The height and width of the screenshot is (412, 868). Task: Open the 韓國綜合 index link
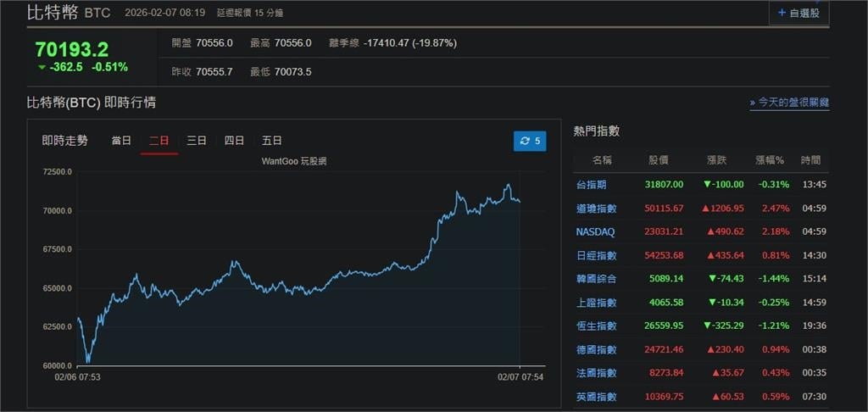(596, 279)
